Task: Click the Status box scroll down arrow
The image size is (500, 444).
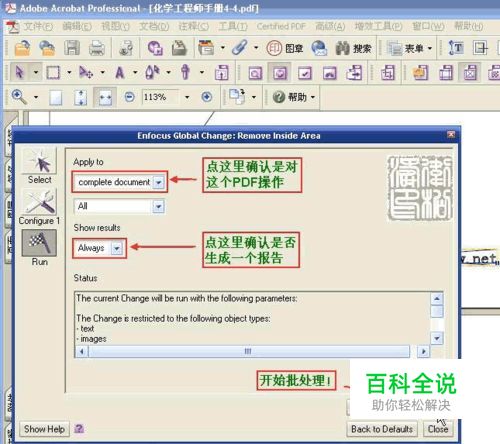Action: coord(437,339)
